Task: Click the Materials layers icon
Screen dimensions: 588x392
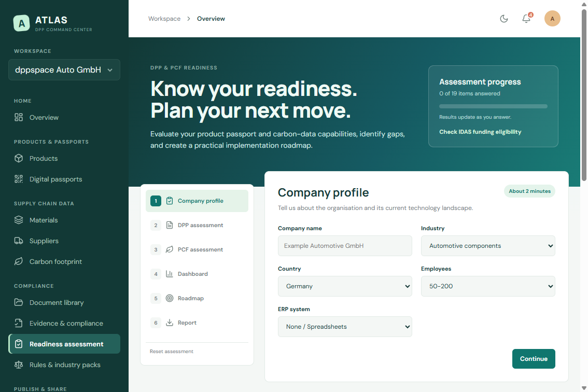Action: (x=19, y=220)
